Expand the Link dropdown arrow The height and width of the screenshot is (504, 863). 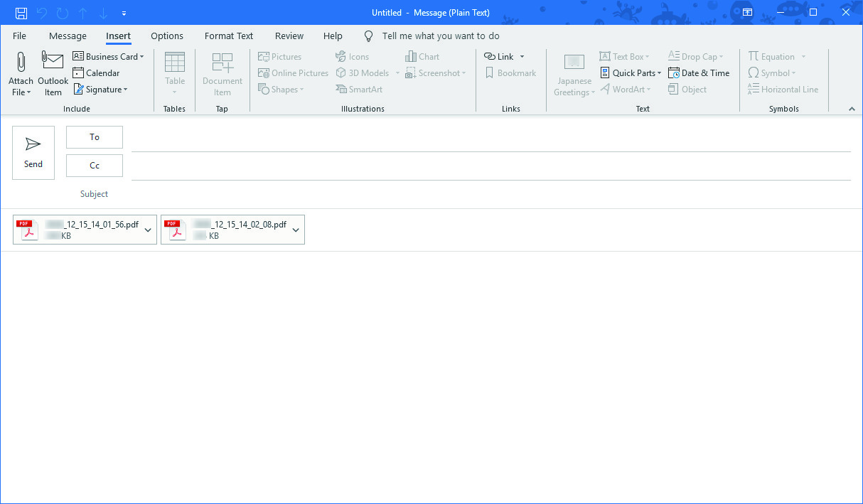[522, 56]
